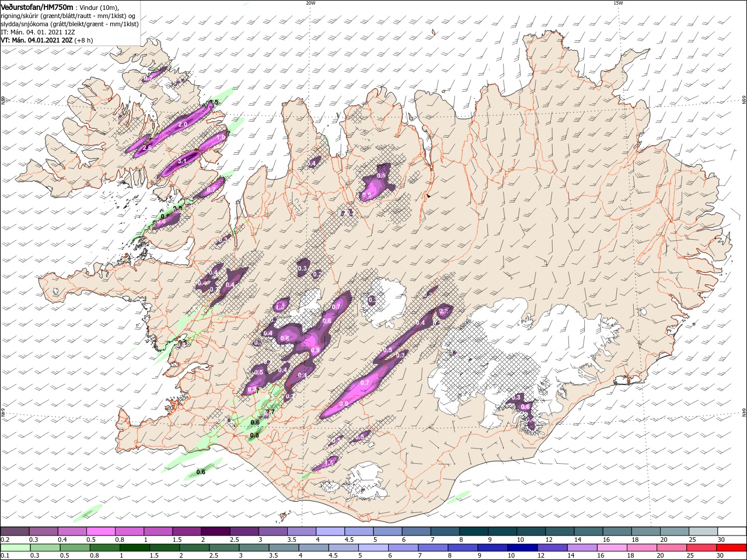Click the bright pink 0.5 swatch in upper legend row

click(x=101, y=531)
